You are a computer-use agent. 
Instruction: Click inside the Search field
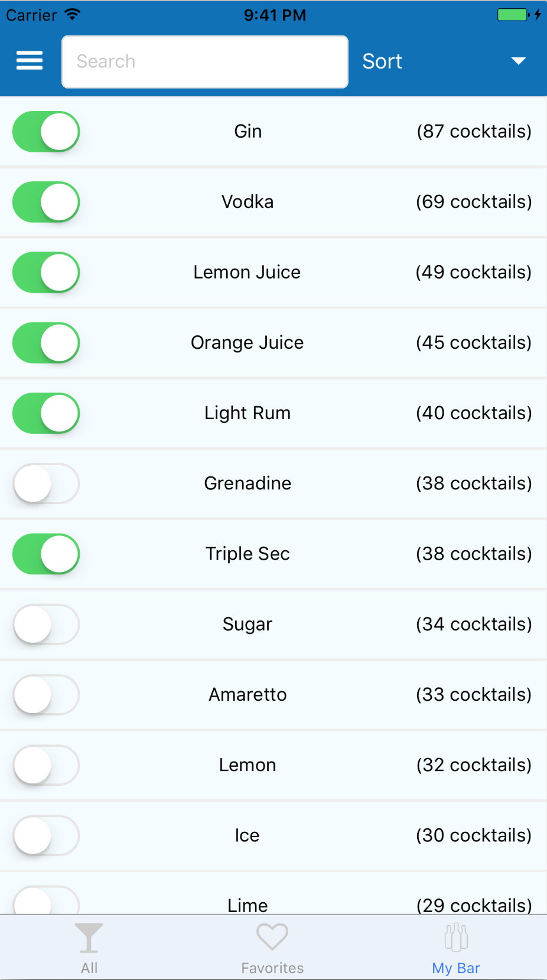[204, 61]
